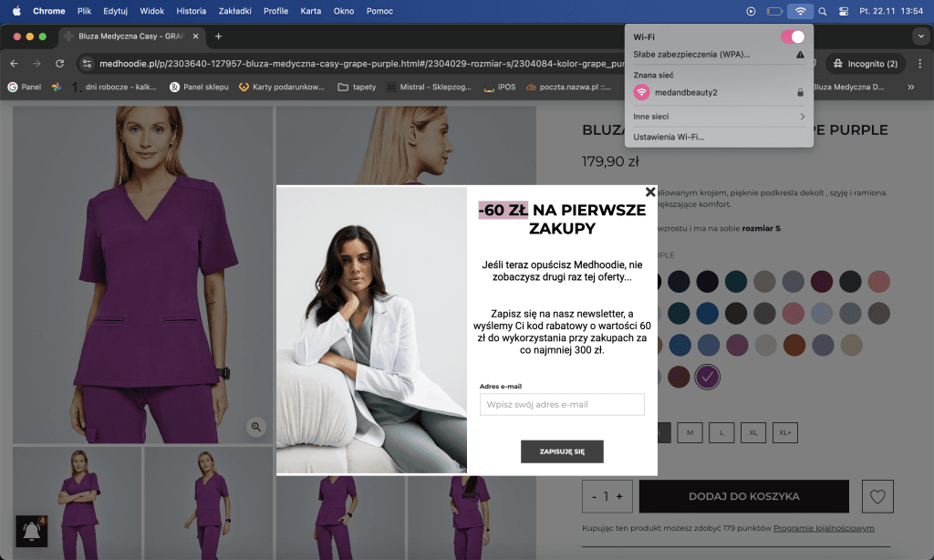Choose size XL+
The image size is (934, 560).
(785, 431)
